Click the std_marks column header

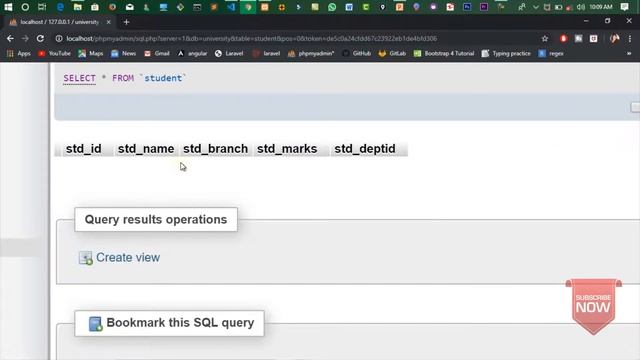click(x=287, y=149)
